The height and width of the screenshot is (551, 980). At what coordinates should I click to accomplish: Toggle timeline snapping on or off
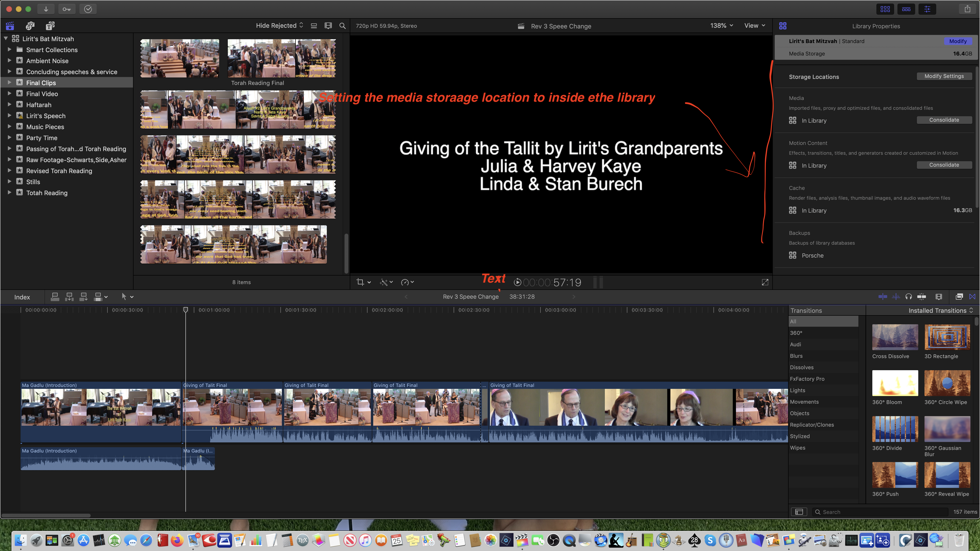(x=921, y=297)
